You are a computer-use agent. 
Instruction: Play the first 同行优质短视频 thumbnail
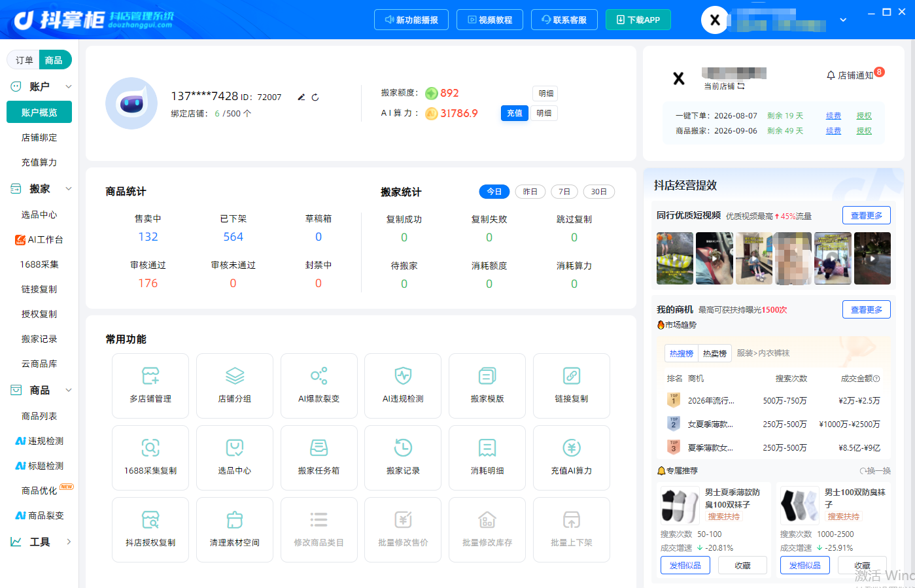[x=675, y=258]
